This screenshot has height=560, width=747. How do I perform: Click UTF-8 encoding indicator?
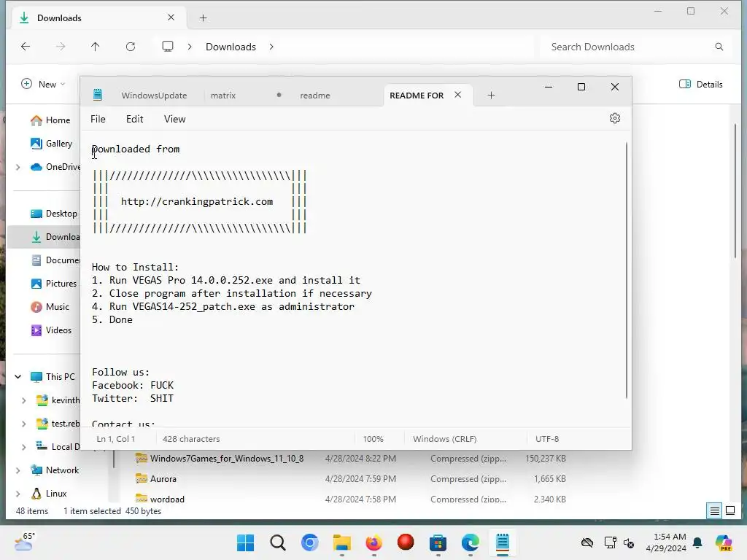[547, 439]
